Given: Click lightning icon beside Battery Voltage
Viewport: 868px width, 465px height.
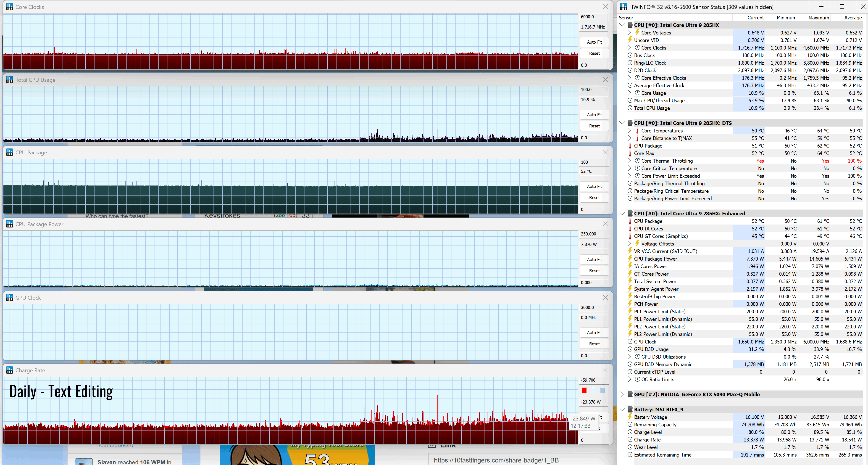Looking at the screenshot, I should [x=630, y=417].
